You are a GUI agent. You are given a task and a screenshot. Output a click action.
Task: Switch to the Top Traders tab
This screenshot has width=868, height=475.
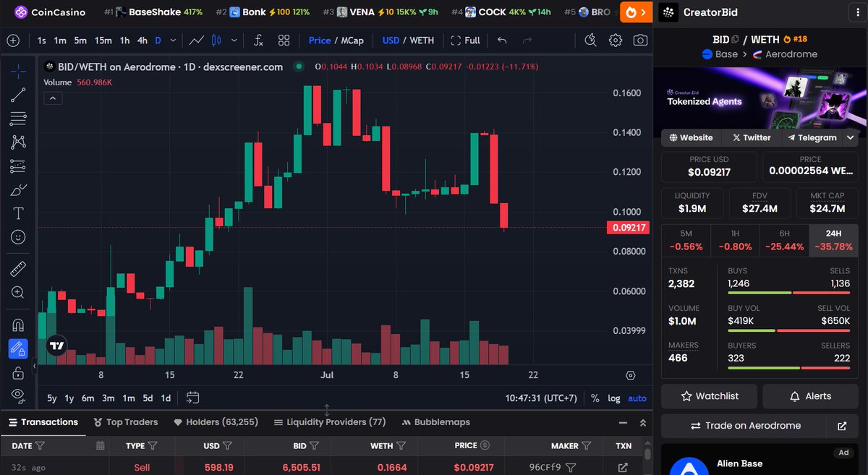coord(127,422)
